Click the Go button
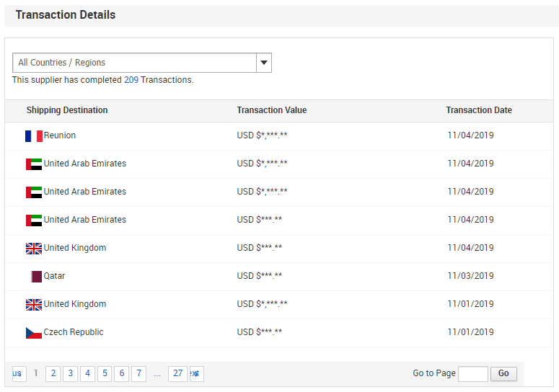 pos(503,373)
